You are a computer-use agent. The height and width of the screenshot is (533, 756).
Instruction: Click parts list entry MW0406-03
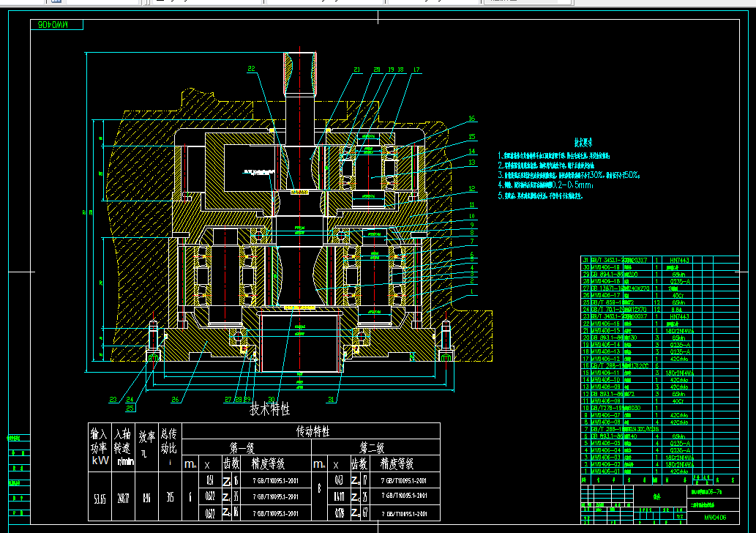pos(605,458)
